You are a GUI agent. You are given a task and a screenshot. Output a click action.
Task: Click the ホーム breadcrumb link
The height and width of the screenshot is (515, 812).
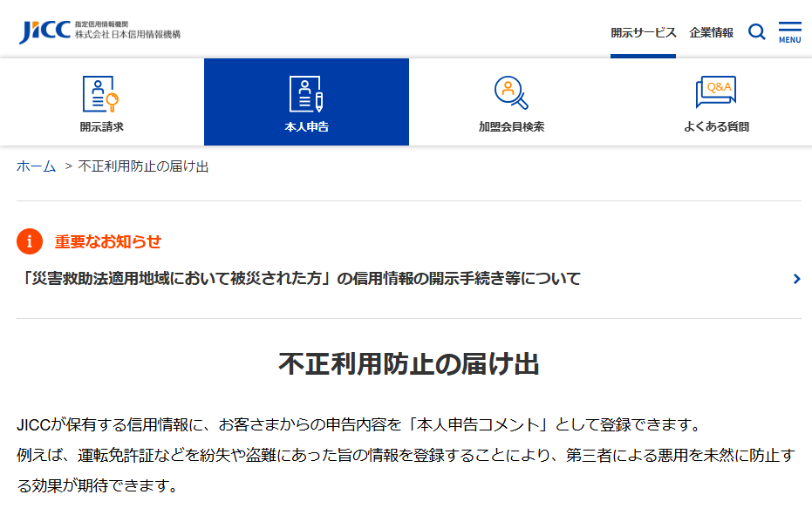[x=36, y=166]
